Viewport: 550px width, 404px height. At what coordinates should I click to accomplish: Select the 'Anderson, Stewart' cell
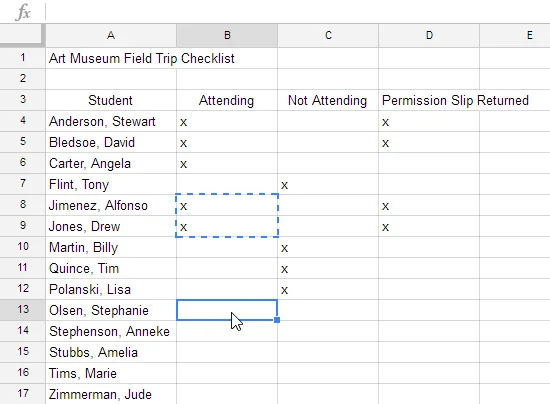click(111, 121)
